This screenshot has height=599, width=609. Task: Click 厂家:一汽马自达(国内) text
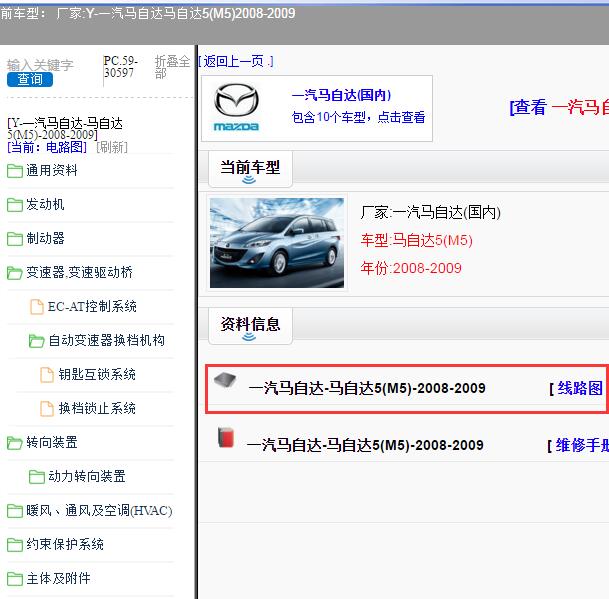coord(430,212)
